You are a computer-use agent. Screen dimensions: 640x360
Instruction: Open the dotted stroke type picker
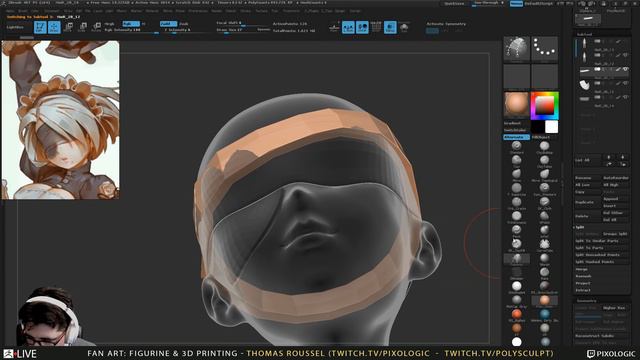pos(544,49)
